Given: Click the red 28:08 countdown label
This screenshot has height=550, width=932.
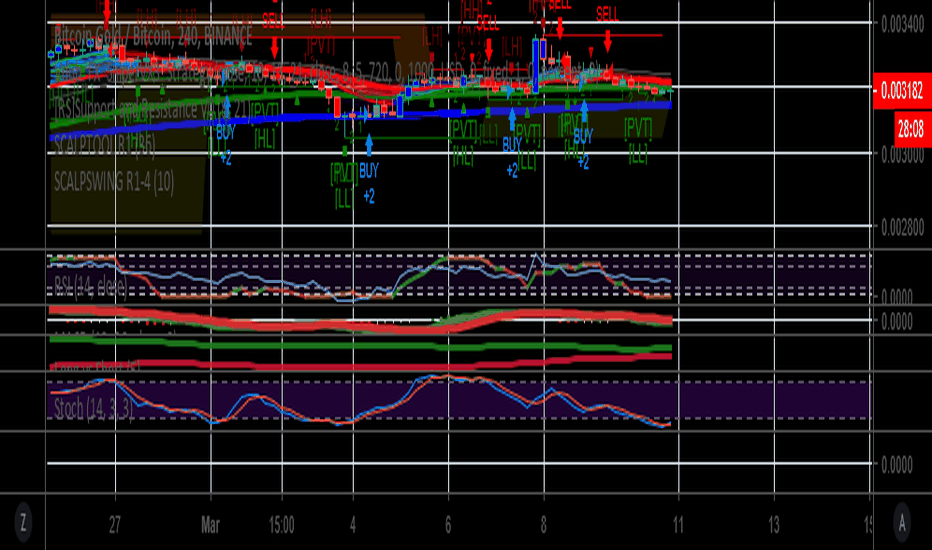Looking at the screenshot, I should point(912,129).
